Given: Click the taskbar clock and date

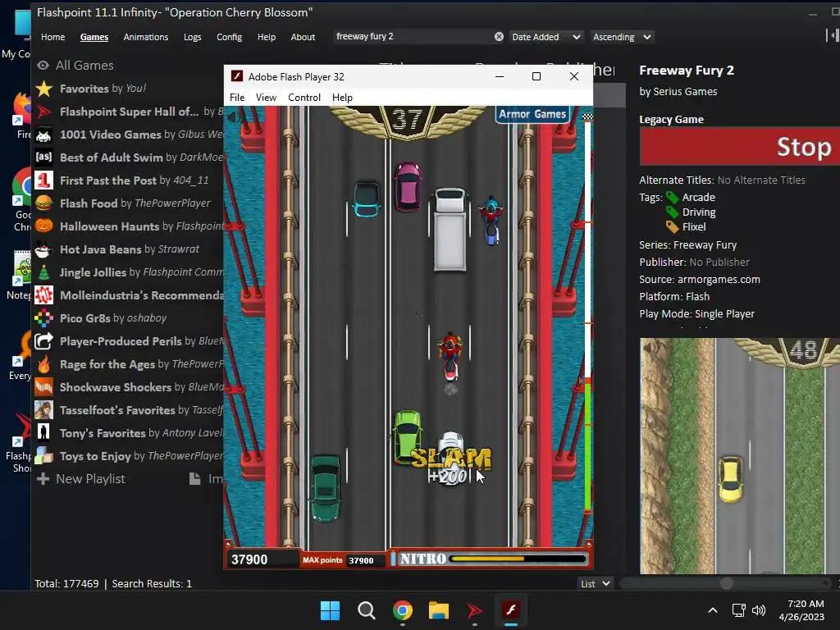Looking at the screenshot, I should pyautogui.click(x=801, y=610).
